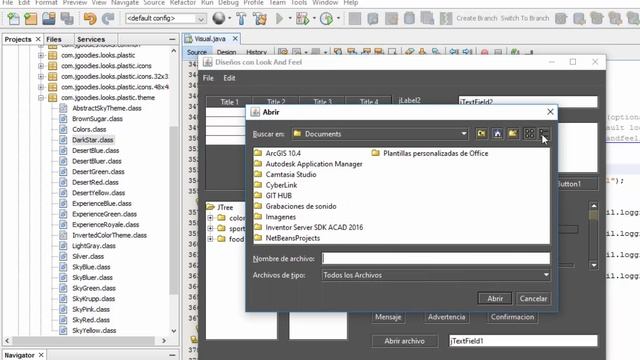This screenshot has height=360, width=640.
Task: Toggle the Source editor view
Action: 197,52
